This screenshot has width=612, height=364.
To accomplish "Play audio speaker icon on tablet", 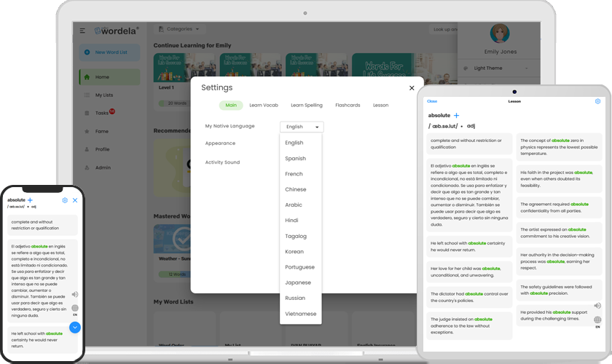I will [597, 306].
